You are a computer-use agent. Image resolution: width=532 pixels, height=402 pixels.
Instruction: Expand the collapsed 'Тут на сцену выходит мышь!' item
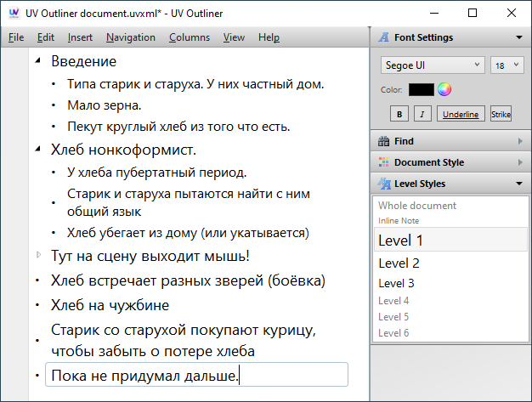pos(37,254)
